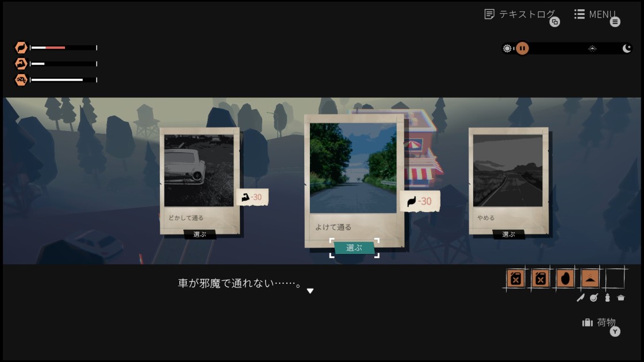The image size is (644, 362).
Task: Pause time with the orange pause button
Action: tap(522, 48)
